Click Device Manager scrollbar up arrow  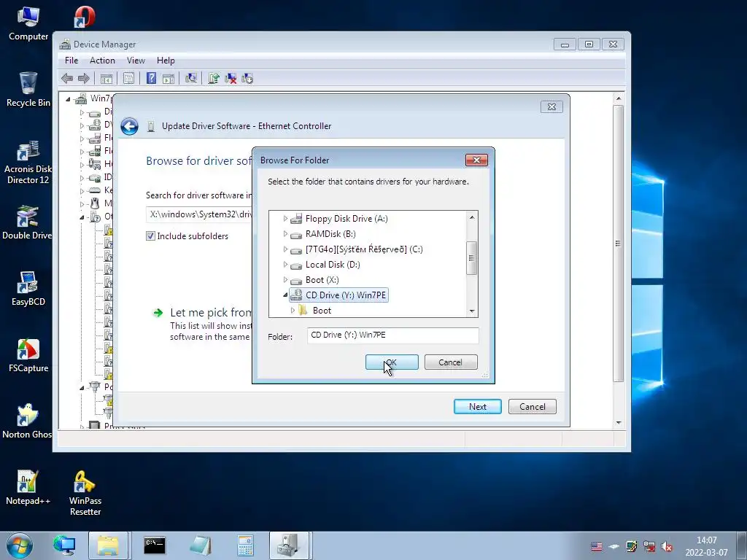pos(619,98)
